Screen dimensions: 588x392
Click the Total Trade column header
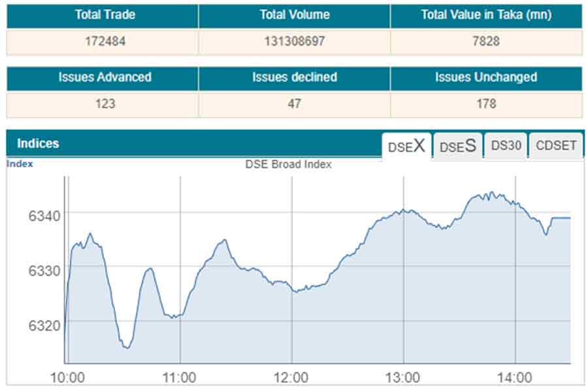point(103,15)
